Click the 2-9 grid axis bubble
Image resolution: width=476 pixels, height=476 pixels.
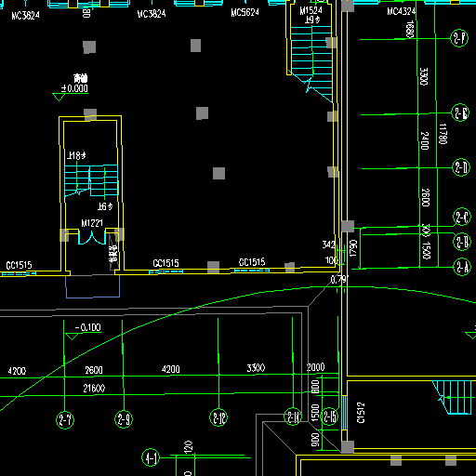124,419
